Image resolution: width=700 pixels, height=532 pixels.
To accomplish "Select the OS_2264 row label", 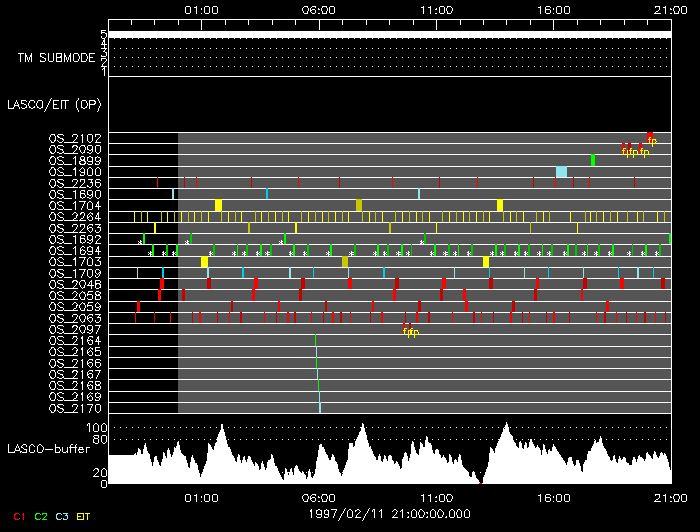I will click(x=74, y=216).
